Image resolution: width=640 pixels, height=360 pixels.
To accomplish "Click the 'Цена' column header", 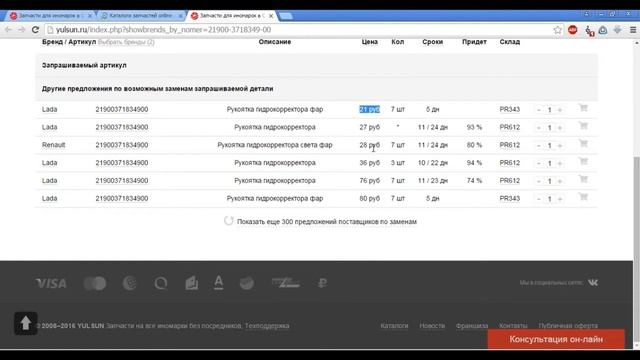I will (369, 42).
